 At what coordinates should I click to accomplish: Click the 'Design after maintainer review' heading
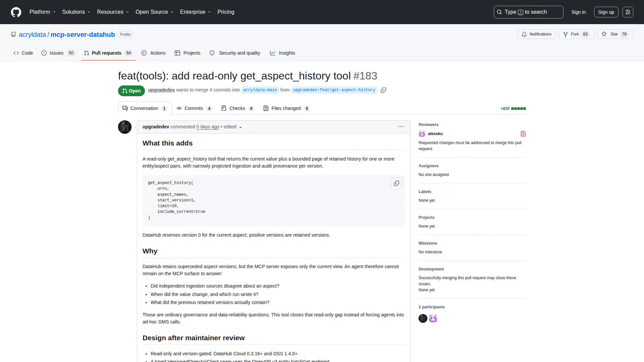click(194, 338)
